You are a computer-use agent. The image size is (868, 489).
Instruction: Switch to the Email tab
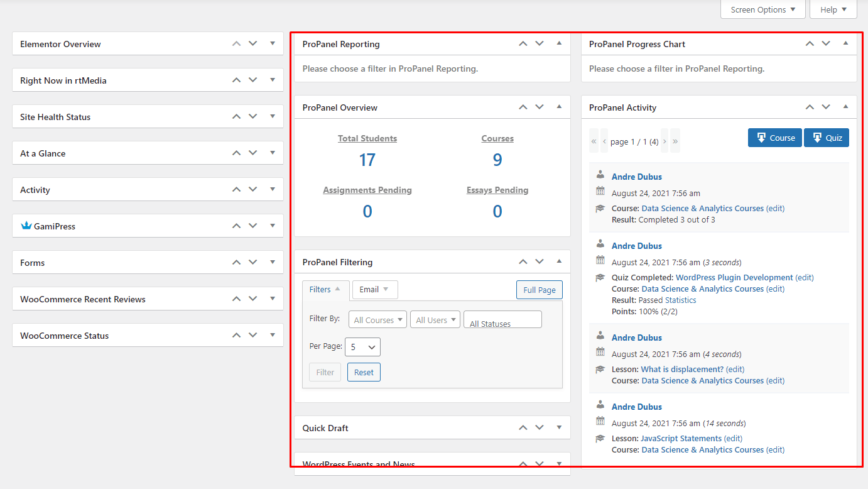coord(374,290)
